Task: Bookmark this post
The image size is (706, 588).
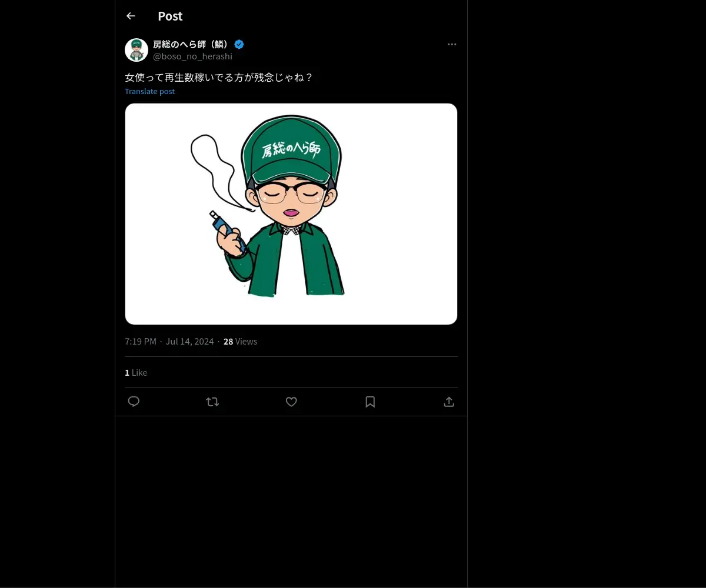Action: coord(370,402)
